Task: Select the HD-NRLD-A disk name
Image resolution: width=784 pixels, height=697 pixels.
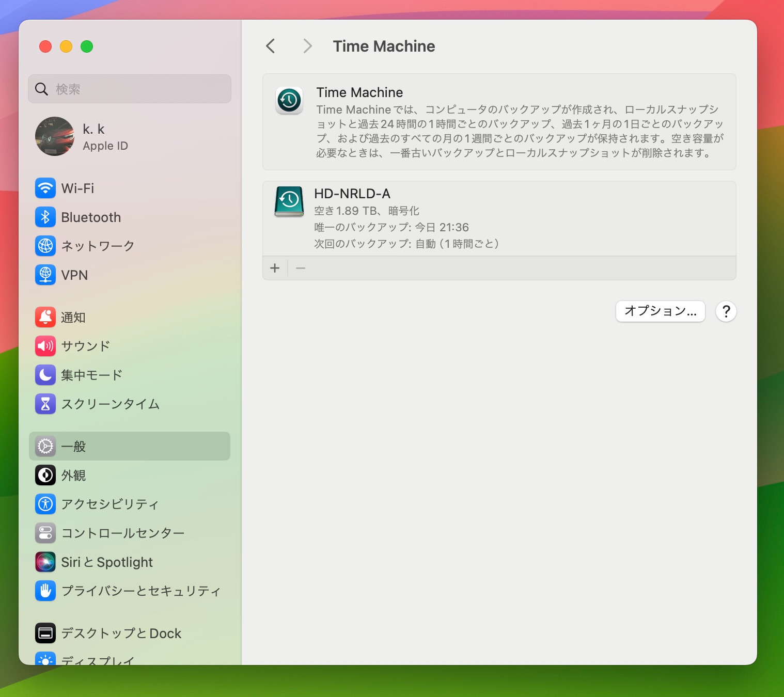Action: point(352,194)
